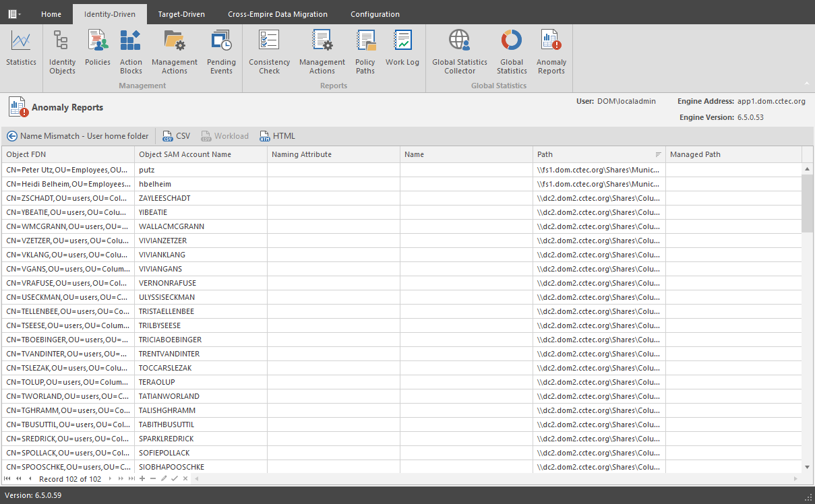Go back from Name Mismatch report

(12, 136)
